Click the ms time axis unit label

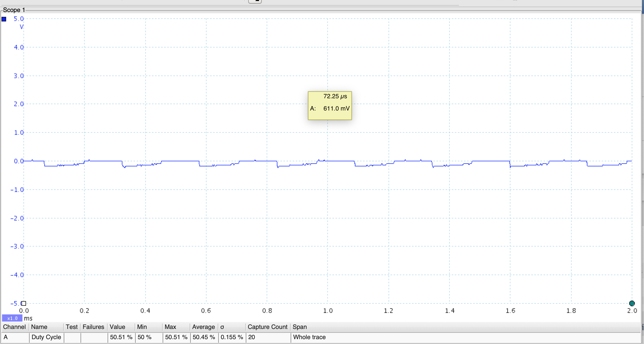pyautogui.click(x=28, y=318)
